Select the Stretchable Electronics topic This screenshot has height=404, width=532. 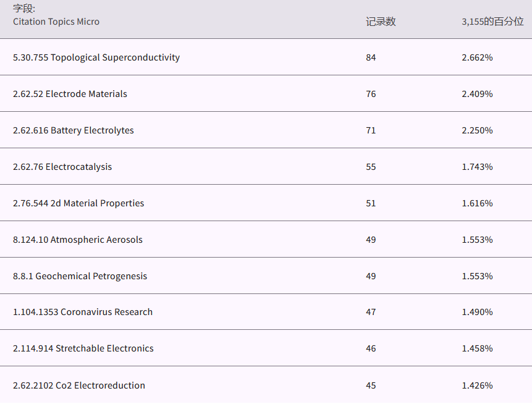[83, 348]
